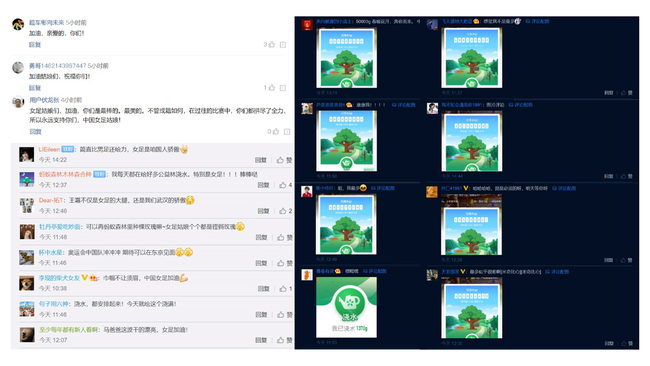Open the tree image in the 11:37 comment

472,58
